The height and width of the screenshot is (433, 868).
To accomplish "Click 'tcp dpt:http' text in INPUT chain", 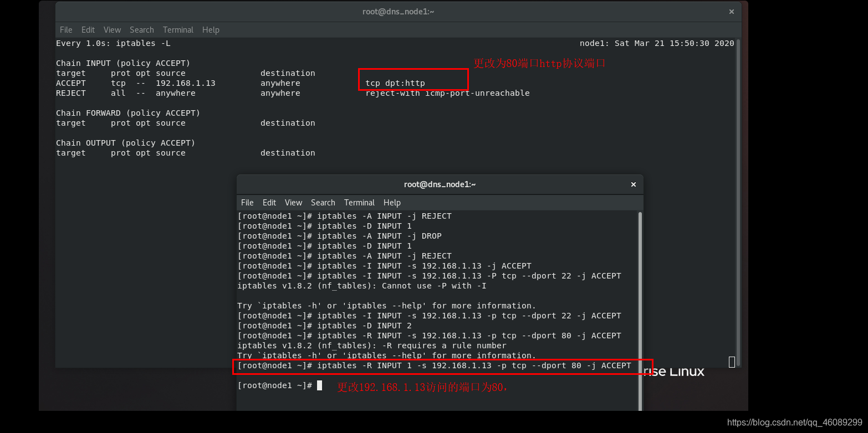I will (x=395, y=83).
